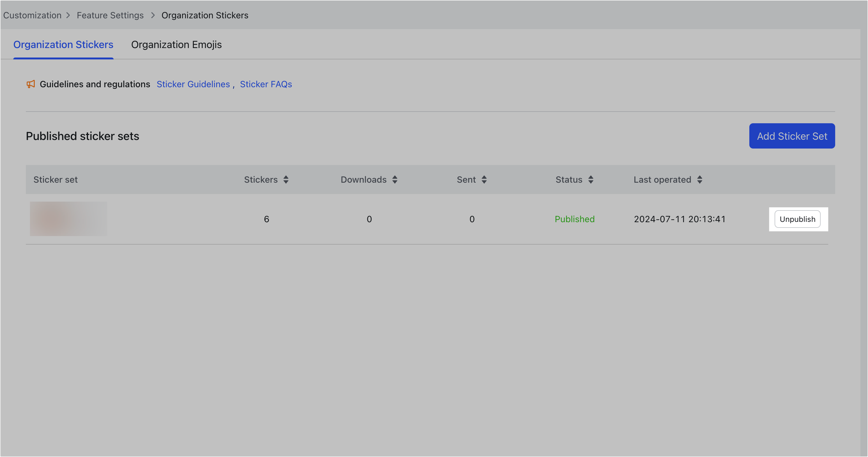Click the sticker set thumbnail image

(68, 219)
